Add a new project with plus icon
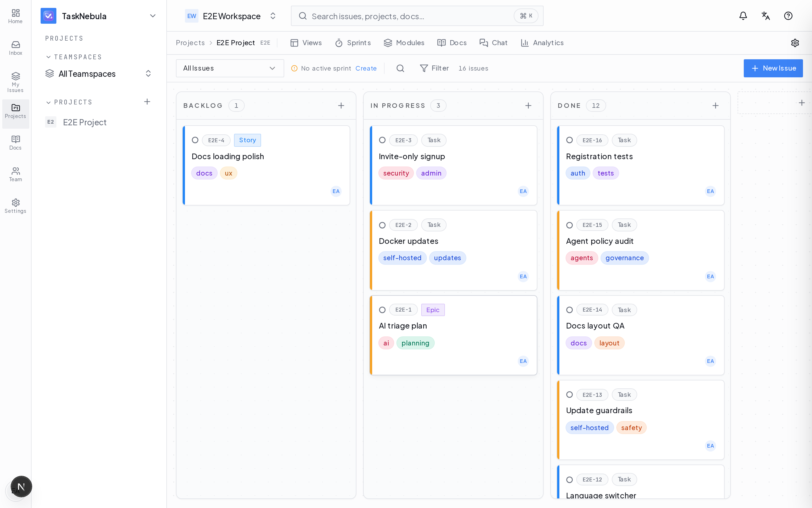 147,102
